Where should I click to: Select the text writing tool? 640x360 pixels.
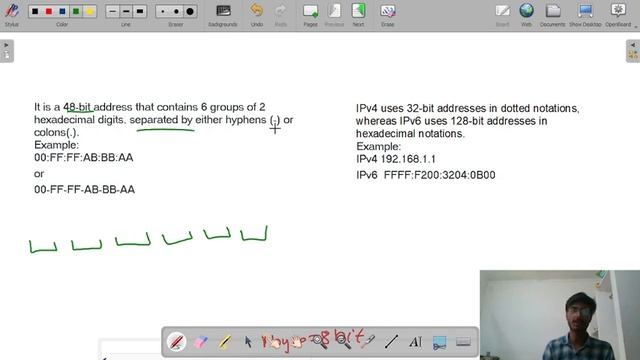pos(416,342)
